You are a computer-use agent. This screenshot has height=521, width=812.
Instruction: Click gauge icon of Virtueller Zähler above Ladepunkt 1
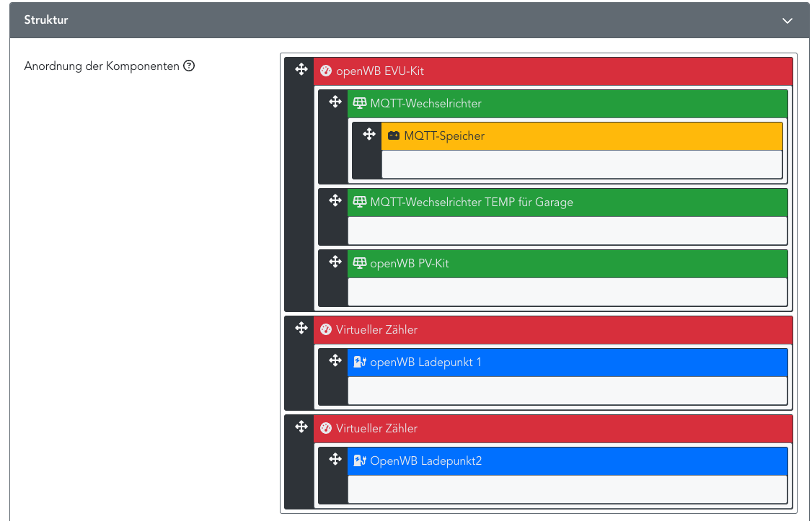(x=326, y=329)
